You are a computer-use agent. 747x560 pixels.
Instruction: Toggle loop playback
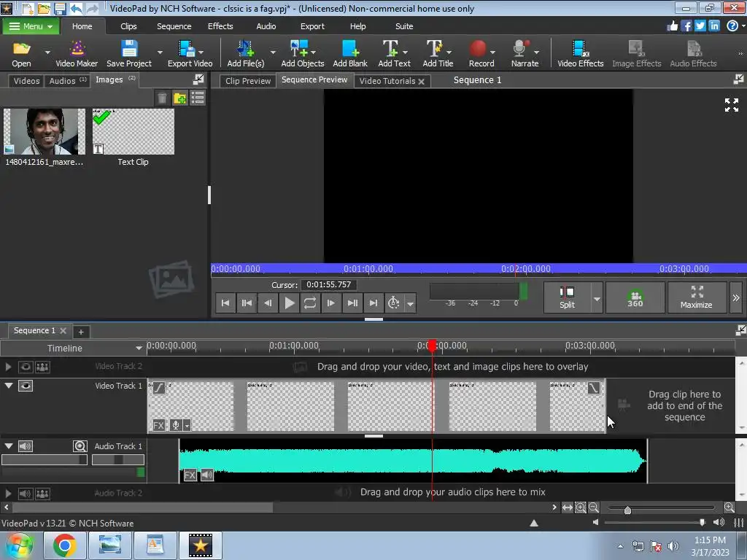(309, 303)
